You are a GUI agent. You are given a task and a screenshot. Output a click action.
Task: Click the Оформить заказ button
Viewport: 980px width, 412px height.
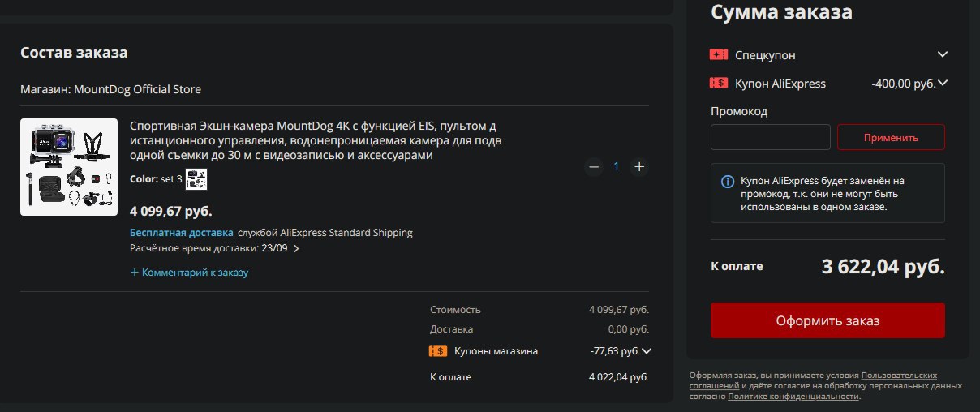827,320
